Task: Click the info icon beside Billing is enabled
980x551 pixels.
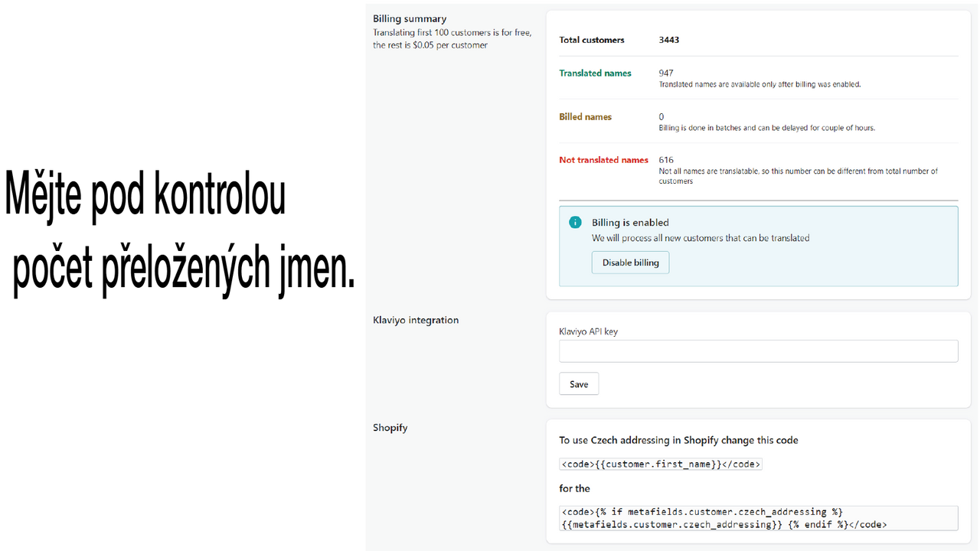Action: pos(575,223)
